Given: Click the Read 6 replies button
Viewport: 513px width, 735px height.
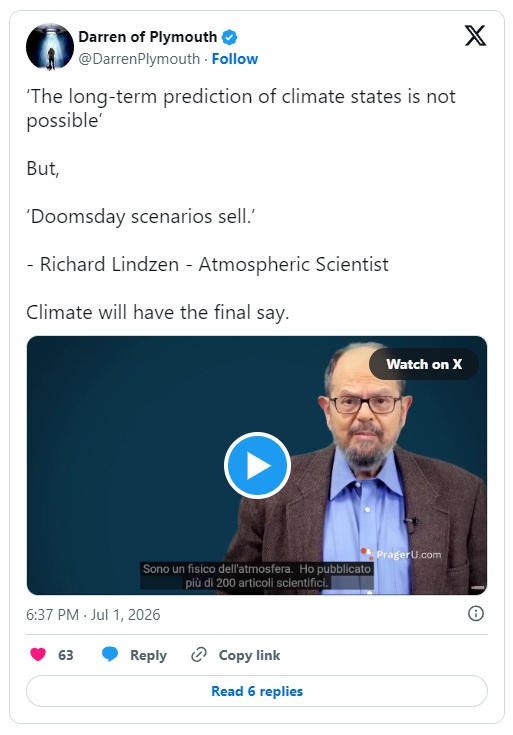Looking at the screenshot, I should 257,691.
